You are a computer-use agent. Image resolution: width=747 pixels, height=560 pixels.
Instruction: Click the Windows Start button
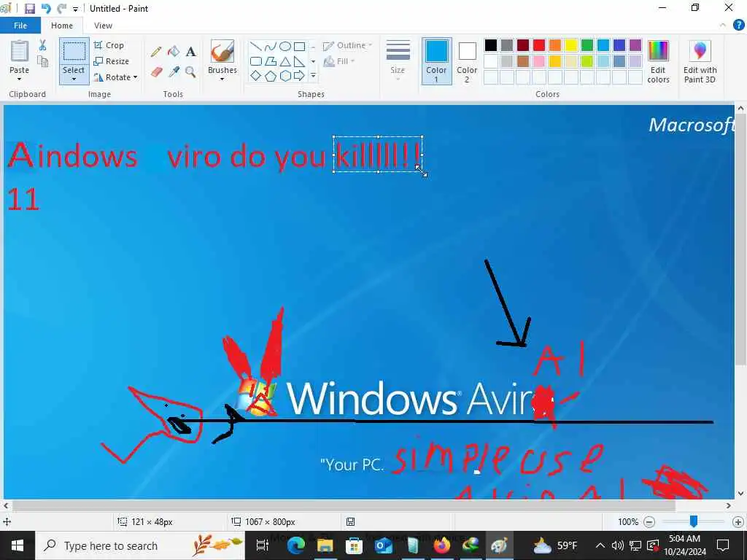(x=18, y=545)
